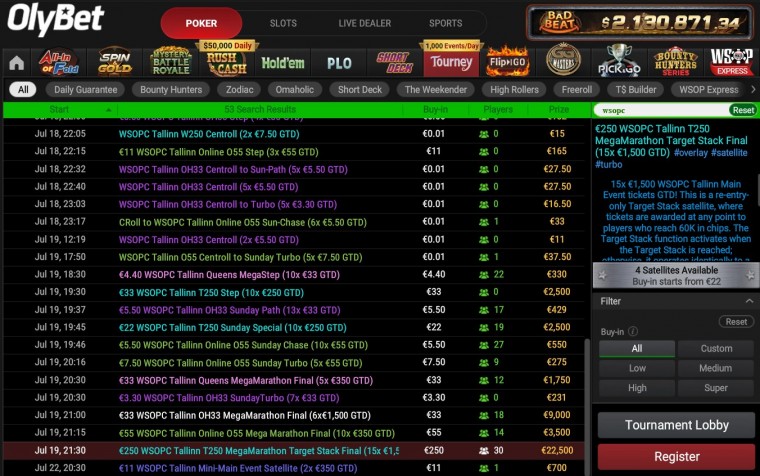Select the Zodiac filter chip
Image resolution: width=760 pixels, height=476 pixels.
[x=239, y=89]
